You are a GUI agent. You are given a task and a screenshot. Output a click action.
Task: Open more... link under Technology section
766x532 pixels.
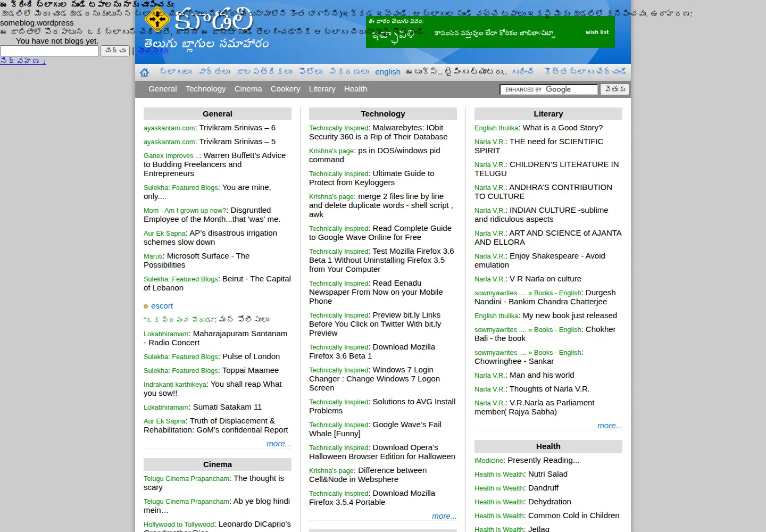444,516
